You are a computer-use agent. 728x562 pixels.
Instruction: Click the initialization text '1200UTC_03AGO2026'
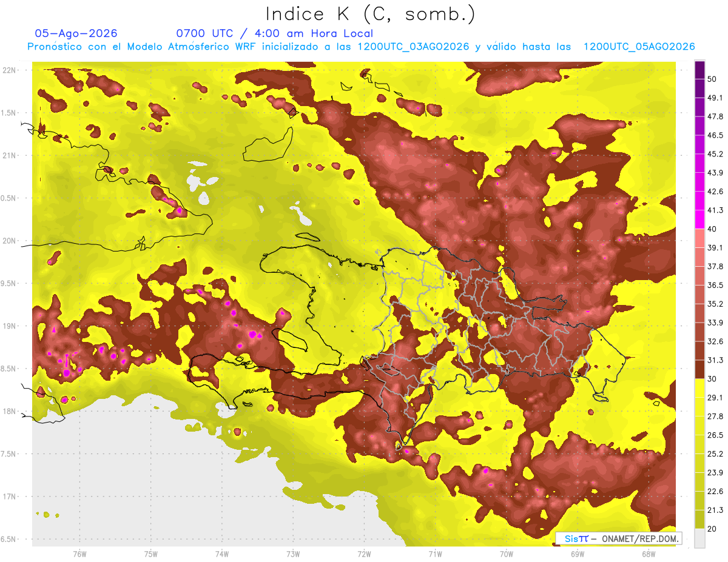coord(414,47)
